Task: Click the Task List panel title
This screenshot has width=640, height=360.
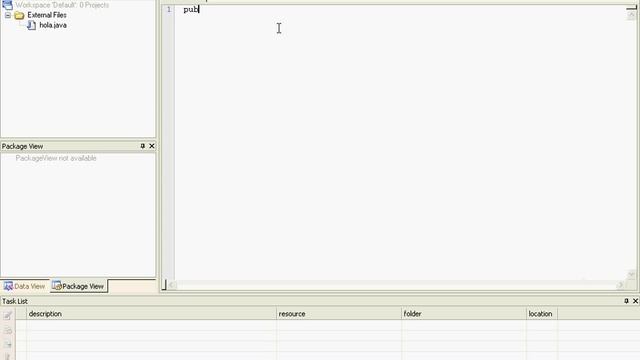Action: point(15,301)
